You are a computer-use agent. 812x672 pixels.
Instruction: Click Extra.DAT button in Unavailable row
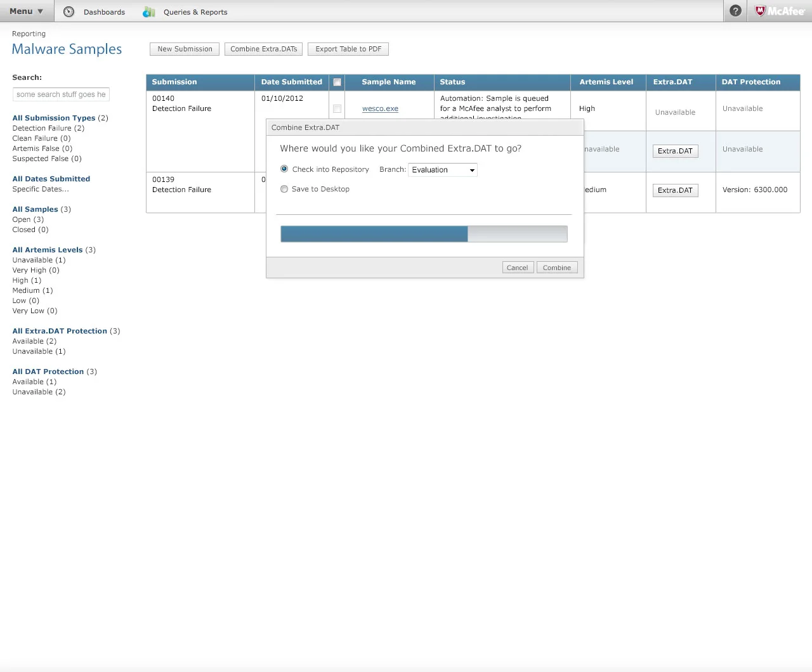pos(675,151)
